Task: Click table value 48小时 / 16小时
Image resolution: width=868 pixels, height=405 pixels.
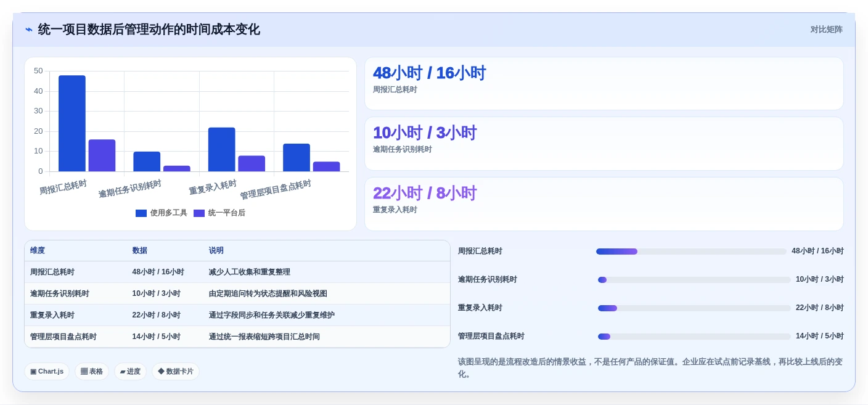Action: pyautogui.click(x=158, y=272)
